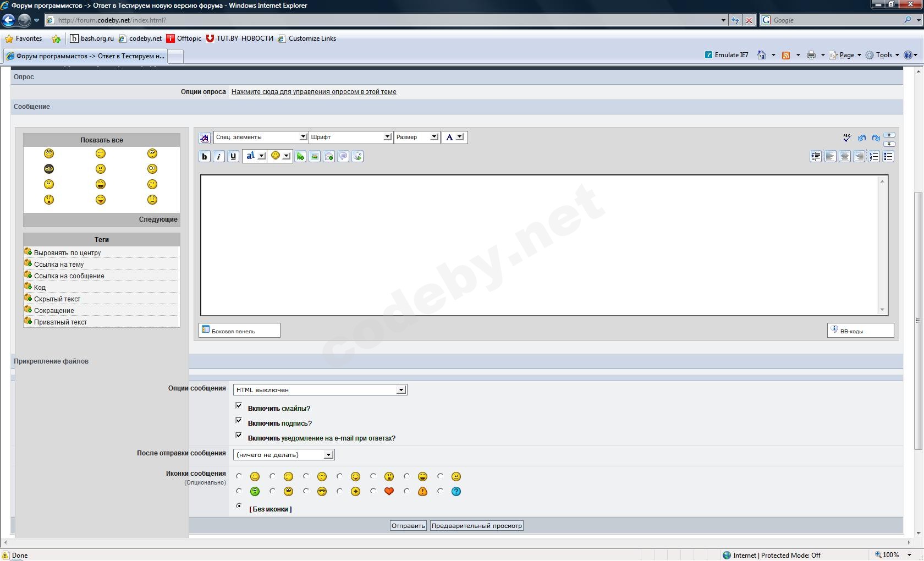Click the Боковая панель button
924x561 pixels.
(239, 330)
